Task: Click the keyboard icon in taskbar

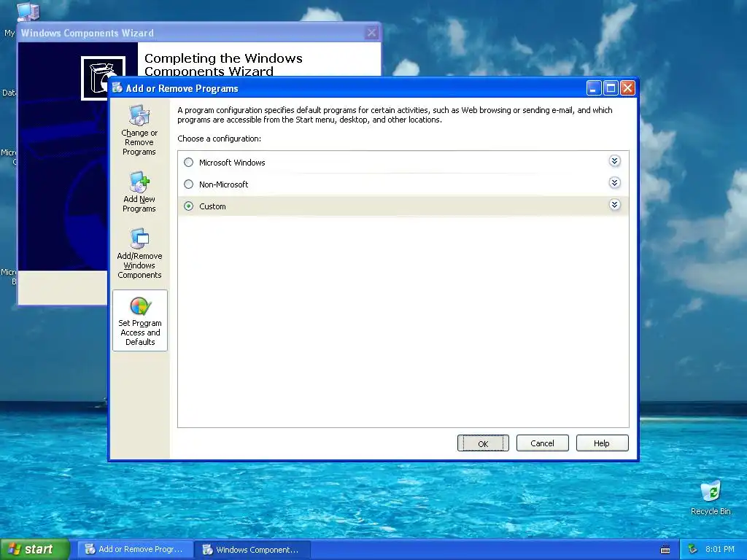Action: 665,550
